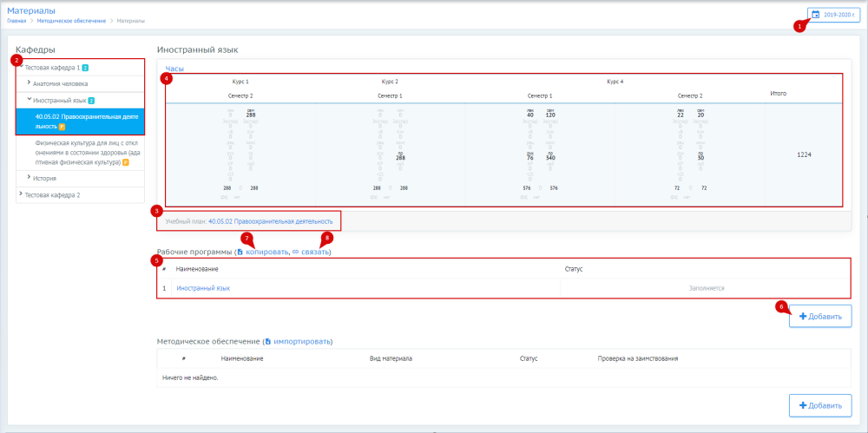Click the Итого value 1224
Image resolution: width=868 pixels, height=433 pixels.
[805, 154]
